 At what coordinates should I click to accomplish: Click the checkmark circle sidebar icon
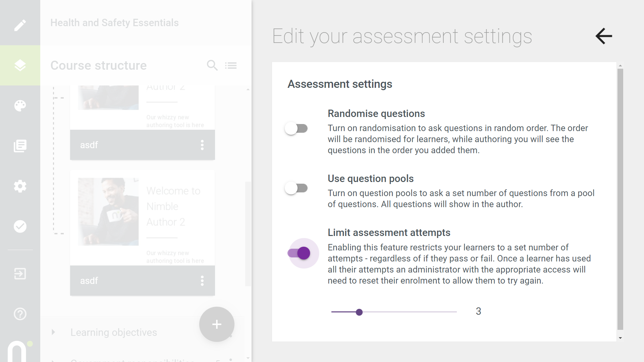(x=20, y=226)
